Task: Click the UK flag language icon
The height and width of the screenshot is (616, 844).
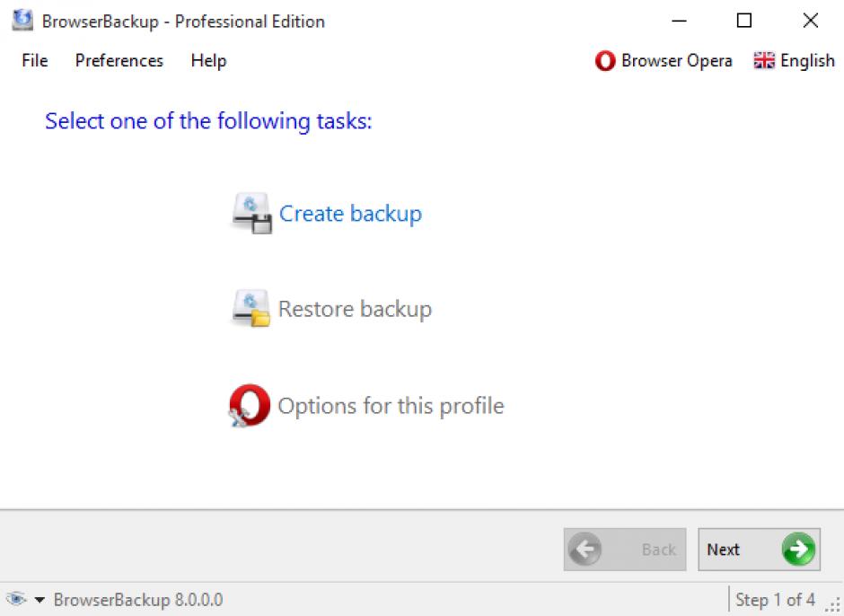Action: [x=764, y=60]
